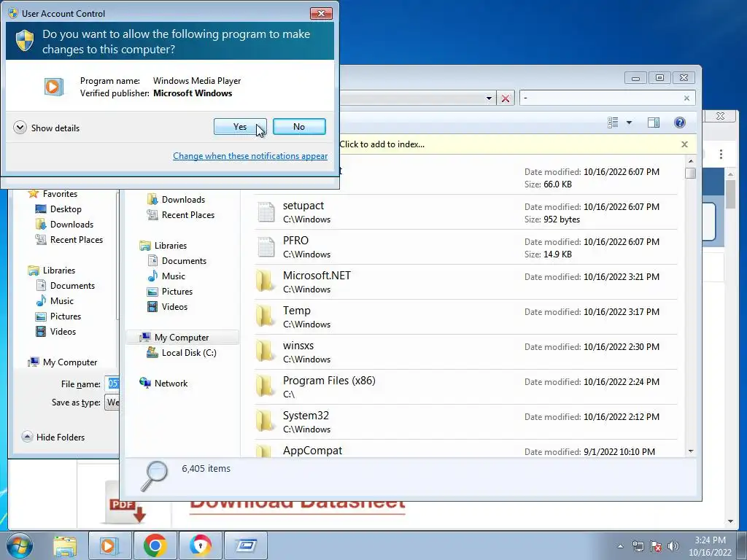
Task: Show hidden system tray icons arrow
Action: point(620,546)
